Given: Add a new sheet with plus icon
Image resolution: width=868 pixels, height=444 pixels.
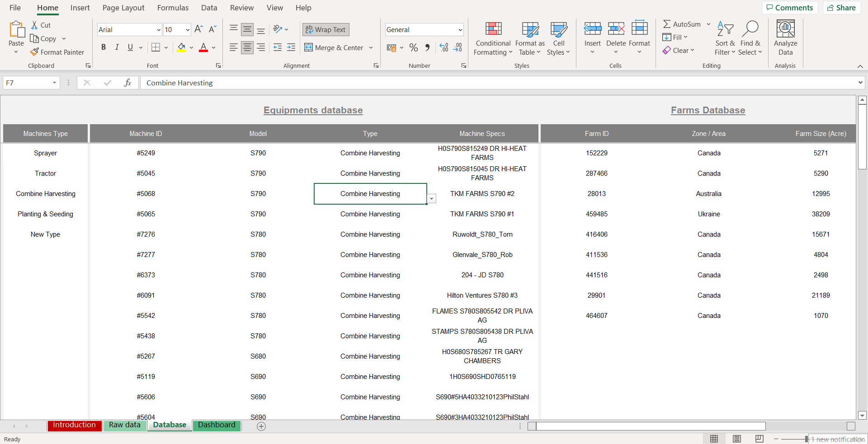Looking at the screenshot, I should (x=261, y=426).
